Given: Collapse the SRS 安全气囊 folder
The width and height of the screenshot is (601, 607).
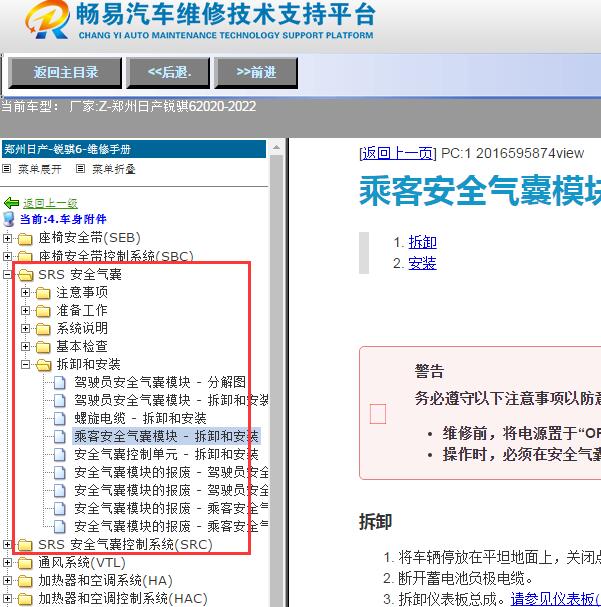Looking at the screenshot, I should 7,274.
